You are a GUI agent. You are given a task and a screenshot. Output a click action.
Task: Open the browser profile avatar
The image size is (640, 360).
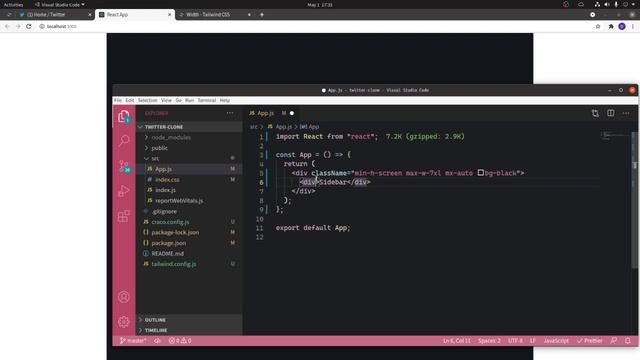click(x=622, y=26)
